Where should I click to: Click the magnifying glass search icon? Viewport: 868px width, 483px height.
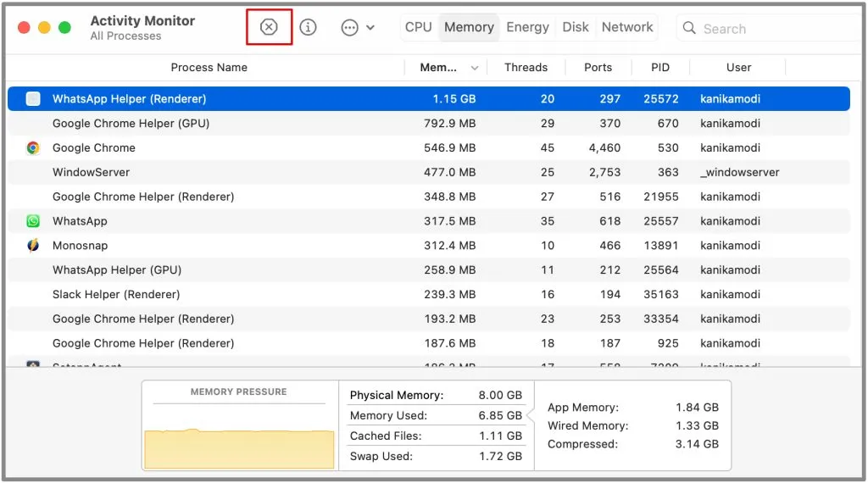click(689, 28)
